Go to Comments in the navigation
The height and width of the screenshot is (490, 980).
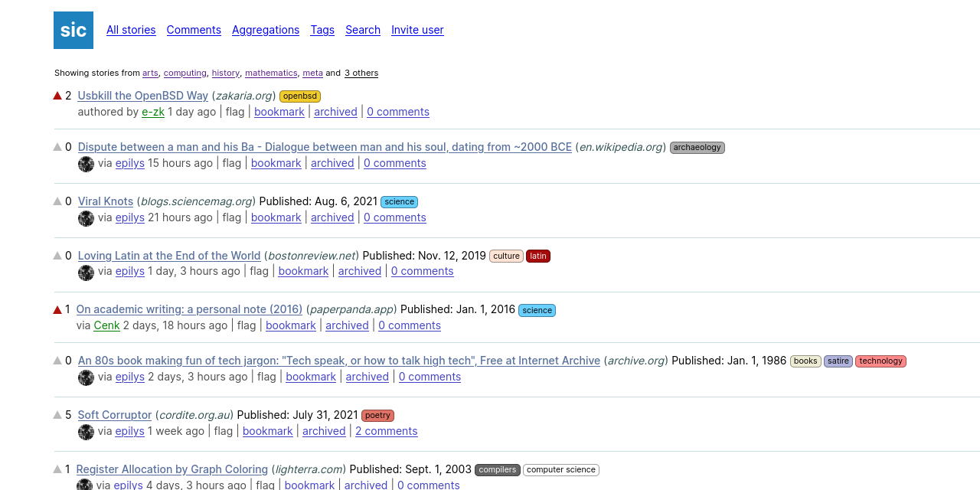tap(194, 30)
